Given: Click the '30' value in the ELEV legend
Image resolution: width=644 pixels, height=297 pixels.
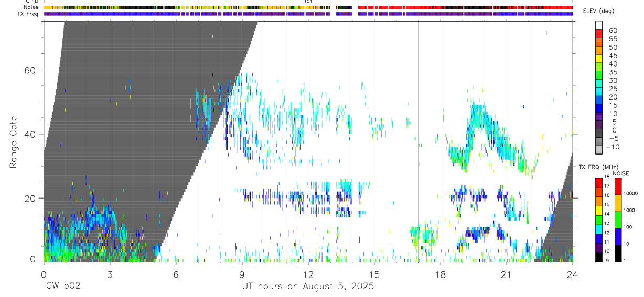Looking at the screenshot, I should [x=613, y=81].
